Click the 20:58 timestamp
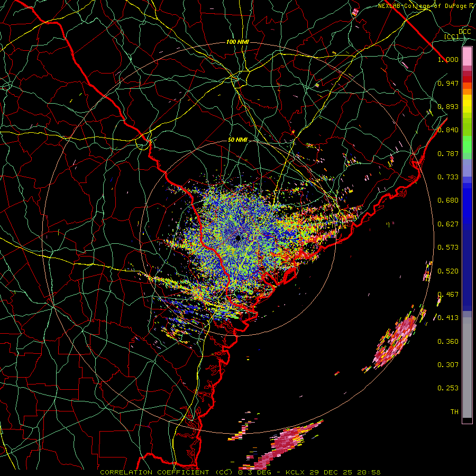Screen dimensions: 476x476 368,472
